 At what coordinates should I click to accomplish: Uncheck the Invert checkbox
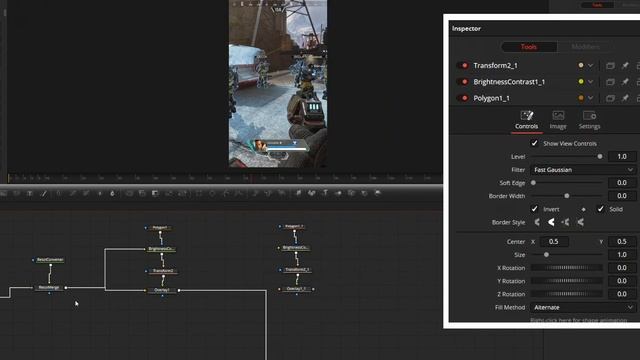click(x=534, y=209)
